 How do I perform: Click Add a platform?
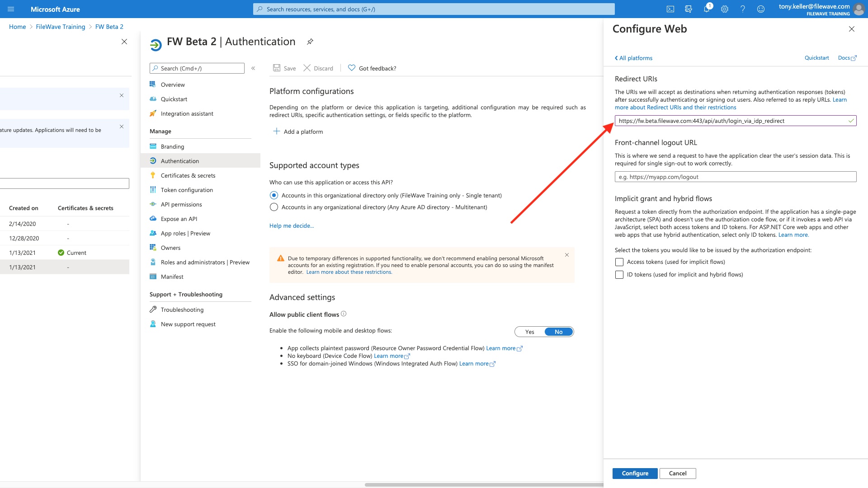tap(298, 131)
